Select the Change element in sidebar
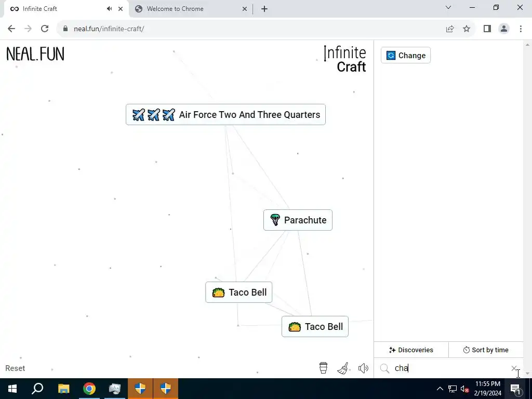 [x=406, y=55]
